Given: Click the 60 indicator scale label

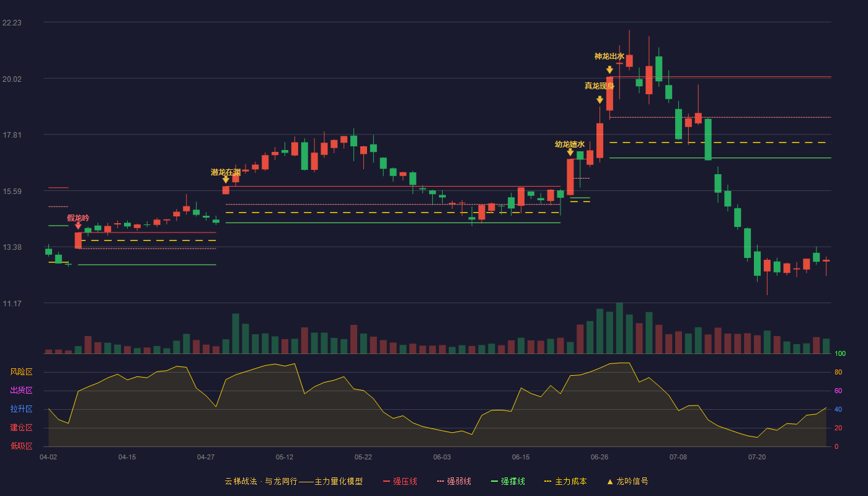Looking at the screenshot, I should tap(838, 391).
